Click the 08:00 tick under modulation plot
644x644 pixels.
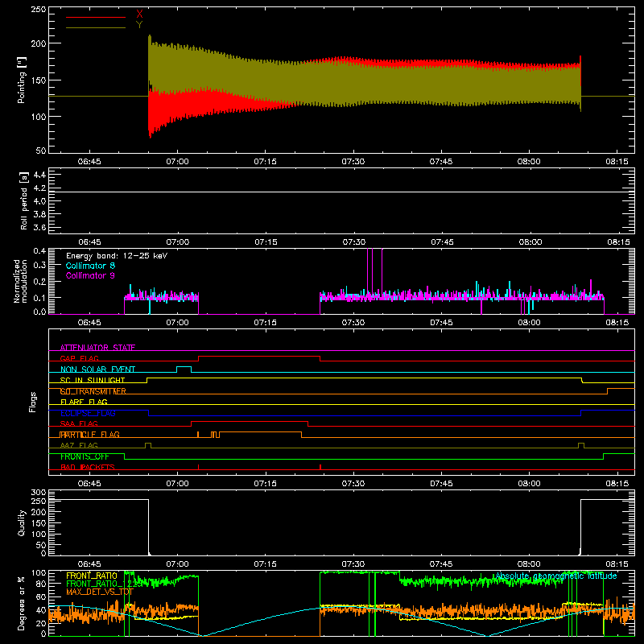pos(529,323)
